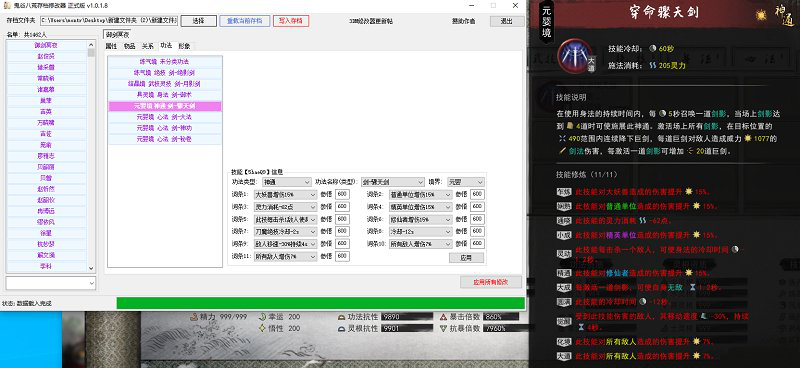Click the red 写入存档 button
Viewport: 800px width, 368px height.
click(x=291, y=21)
